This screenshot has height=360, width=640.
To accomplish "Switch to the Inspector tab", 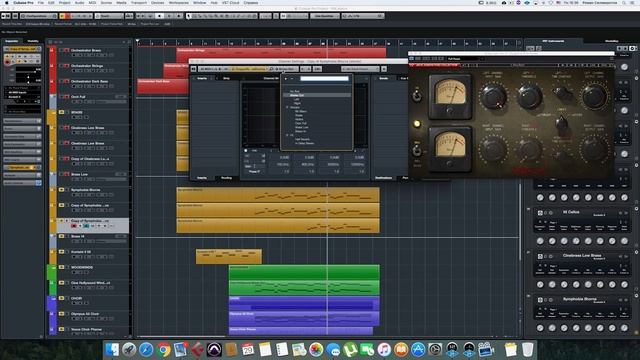I will pos(11,41).
